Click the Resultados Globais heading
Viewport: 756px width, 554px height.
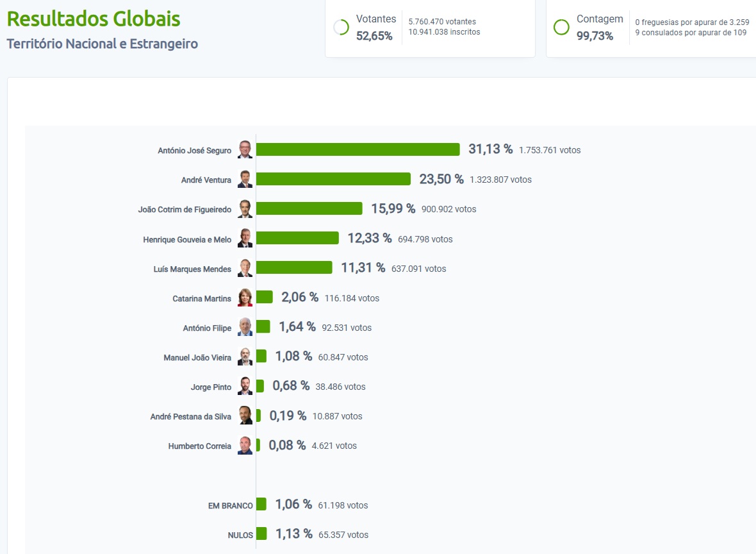94,19
